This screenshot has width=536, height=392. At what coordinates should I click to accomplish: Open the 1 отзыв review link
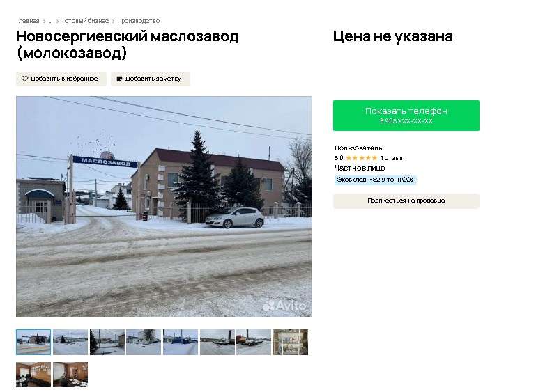(x=392, y=158)
